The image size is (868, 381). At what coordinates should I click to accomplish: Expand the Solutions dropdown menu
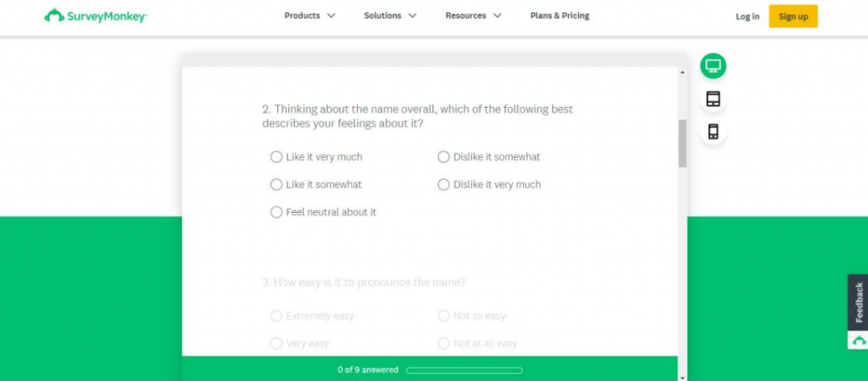click(390, 15)
